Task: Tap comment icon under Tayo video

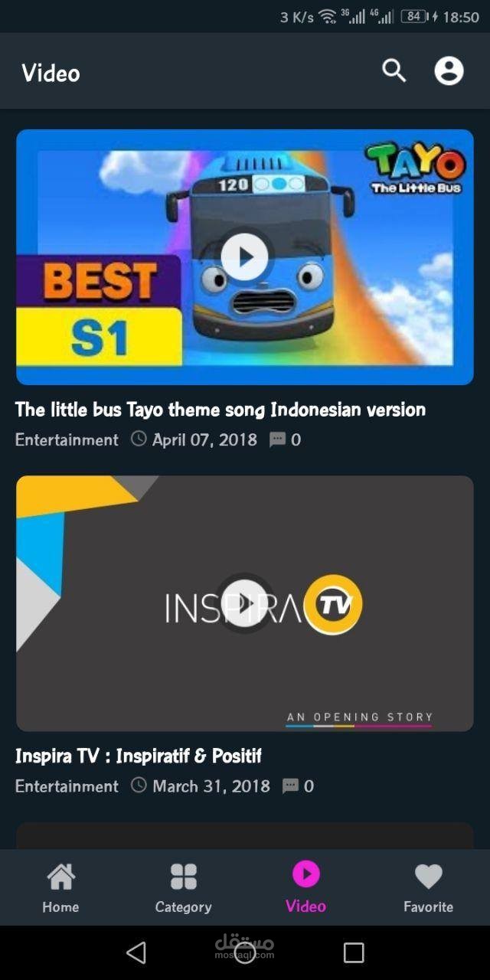Action: [277, 439]
